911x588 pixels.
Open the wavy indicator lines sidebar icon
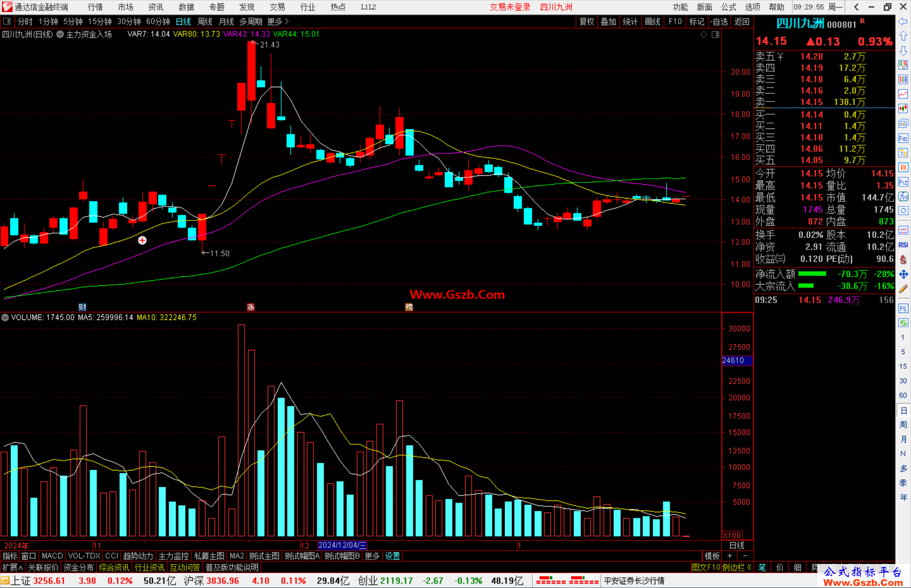[903, 230]
